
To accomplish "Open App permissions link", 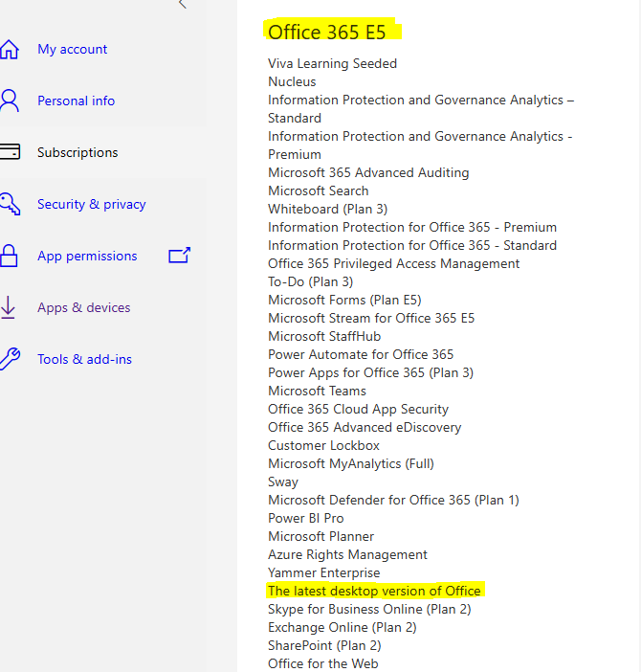I will click(x=87, y=256).
